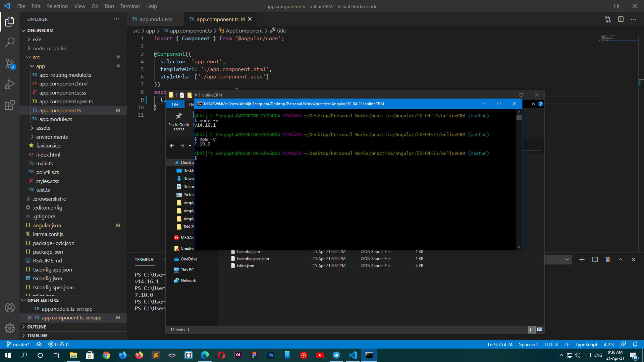Collapse the src folder
Image resolution: width=644 pixels, height=362 pixels.
coord(36,57)
